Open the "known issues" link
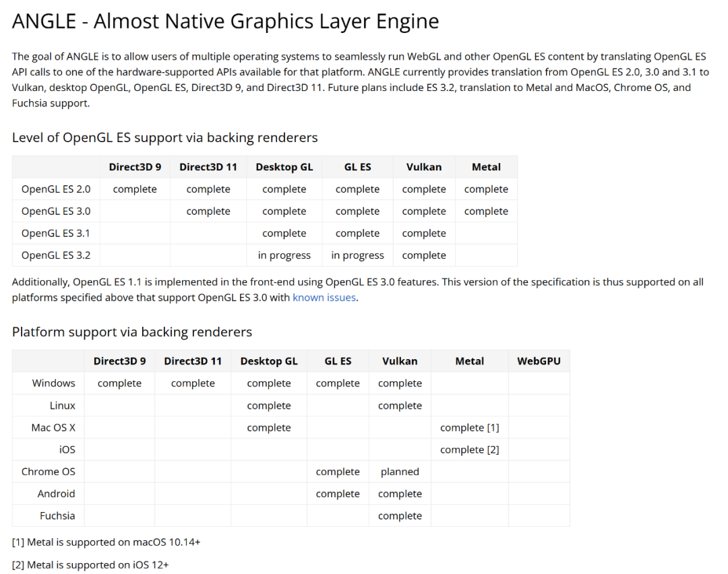 point(324,297)
